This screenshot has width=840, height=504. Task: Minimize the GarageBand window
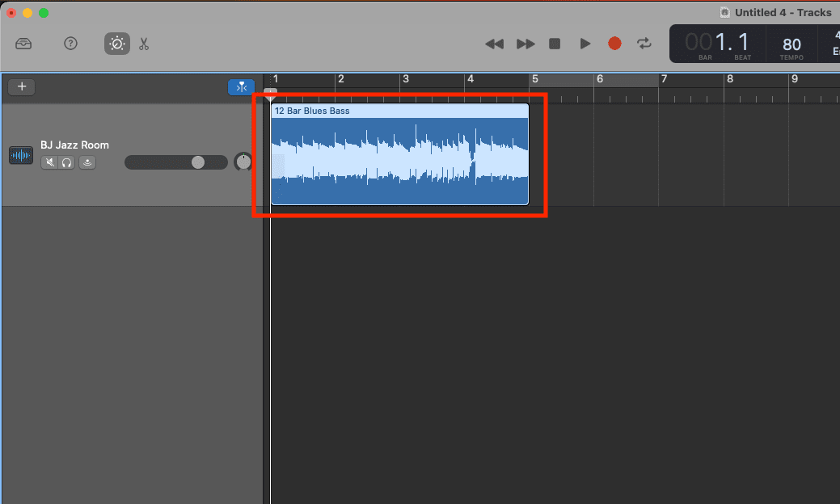pyautogui.click(x=27, y=13)
